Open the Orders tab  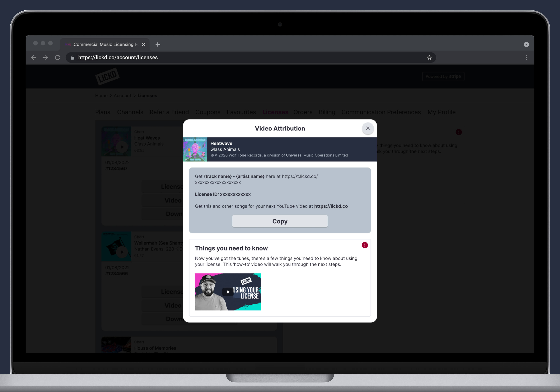click(x=303, y=112)
